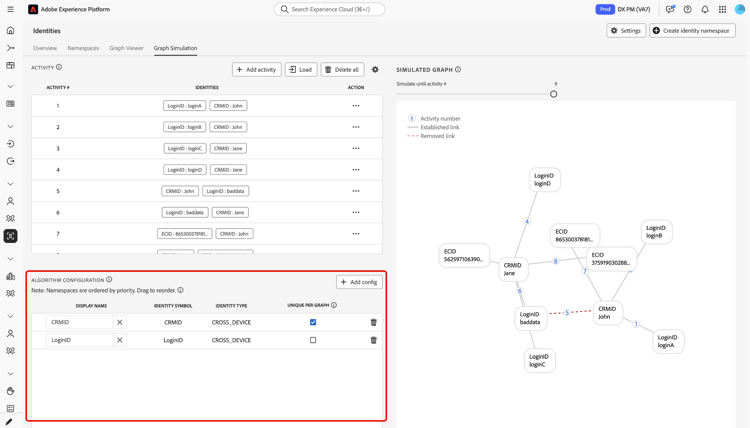Click the LoginID : baddata chip in activity 6

[x=185, y=212]
